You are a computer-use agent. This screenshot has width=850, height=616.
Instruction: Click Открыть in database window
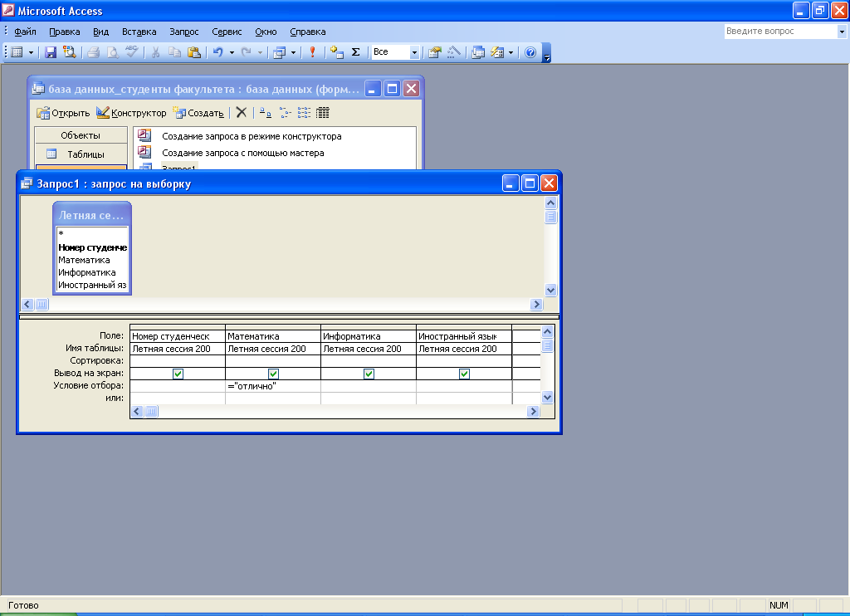(63, 113)
